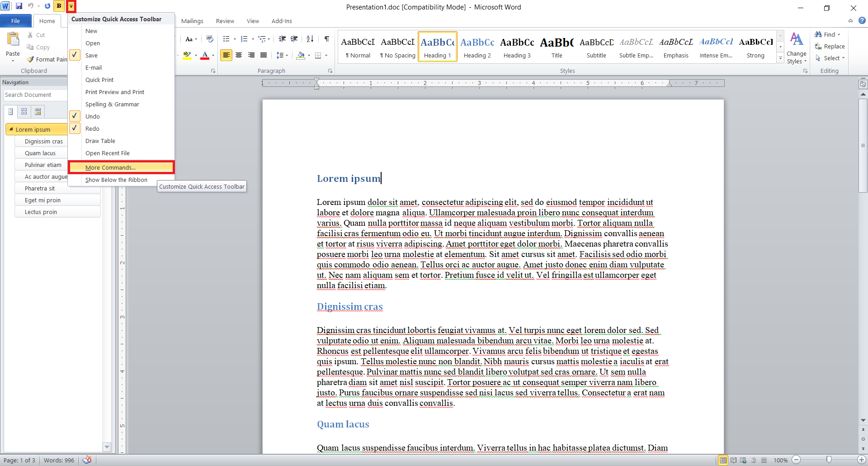Click the Justify alignment icon

pyautogui.click(x=263, y=55)
